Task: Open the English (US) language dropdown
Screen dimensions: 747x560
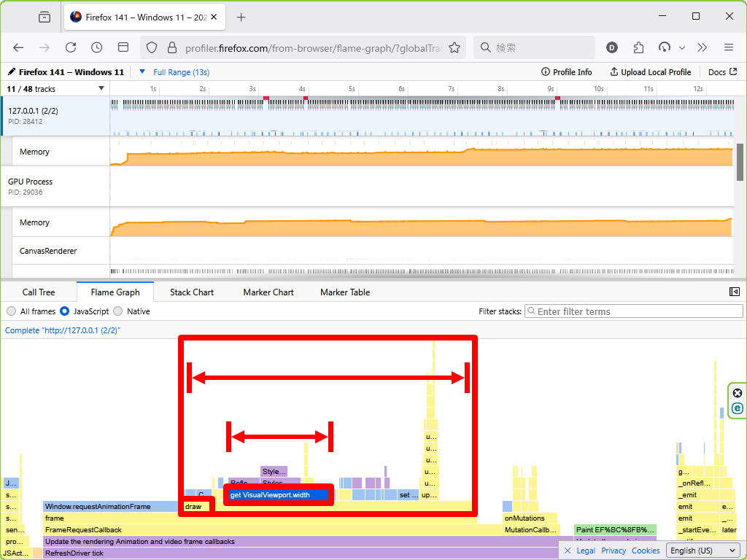Action: click(703, 551)
